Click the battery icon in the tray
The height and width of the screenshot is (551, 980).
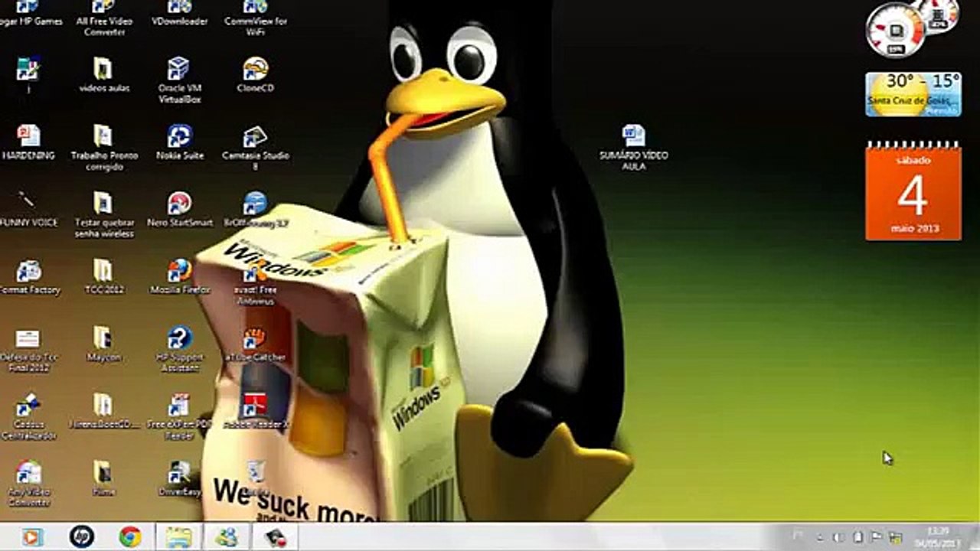pos(857,537)
